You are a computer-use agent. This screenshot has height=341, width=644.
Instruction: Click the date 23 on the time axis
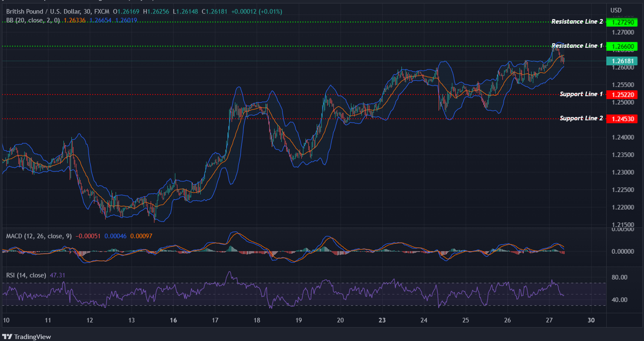382,321
